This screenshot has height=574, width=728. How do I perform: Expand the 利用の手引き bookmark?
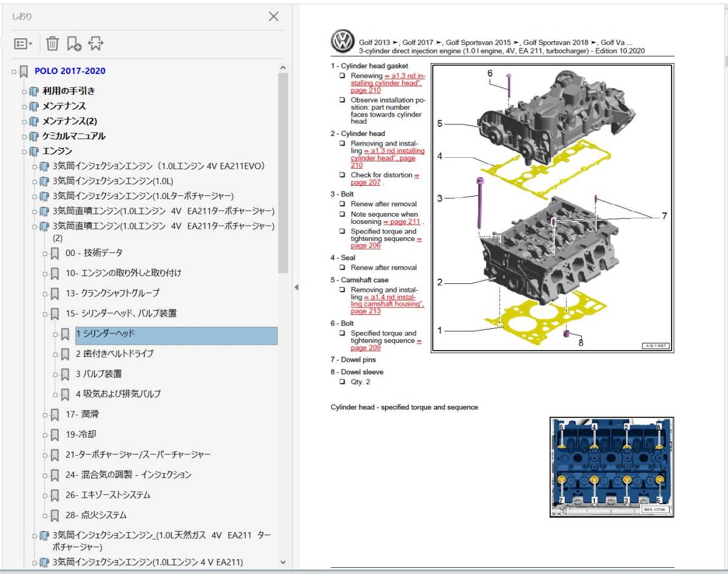coord(24,92)
